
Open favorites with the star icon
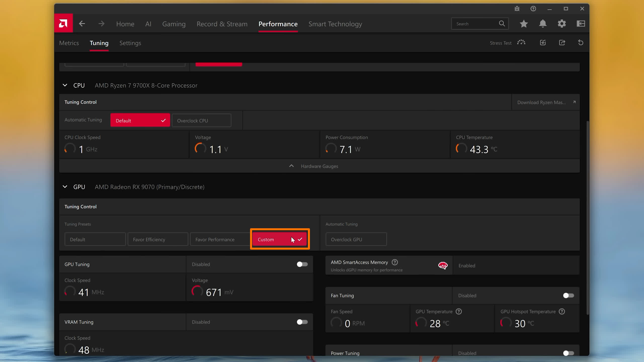[524, 24]
